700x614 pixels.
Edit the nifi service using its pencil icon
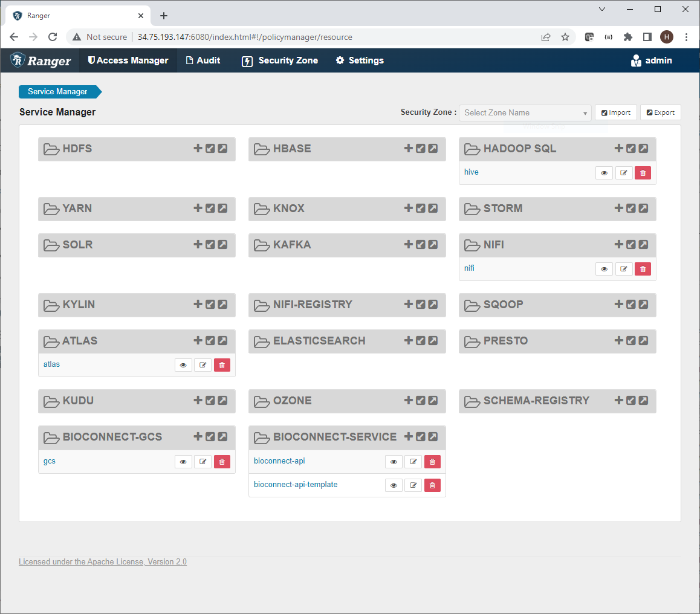pyautogui.click(x=623, y=268)
